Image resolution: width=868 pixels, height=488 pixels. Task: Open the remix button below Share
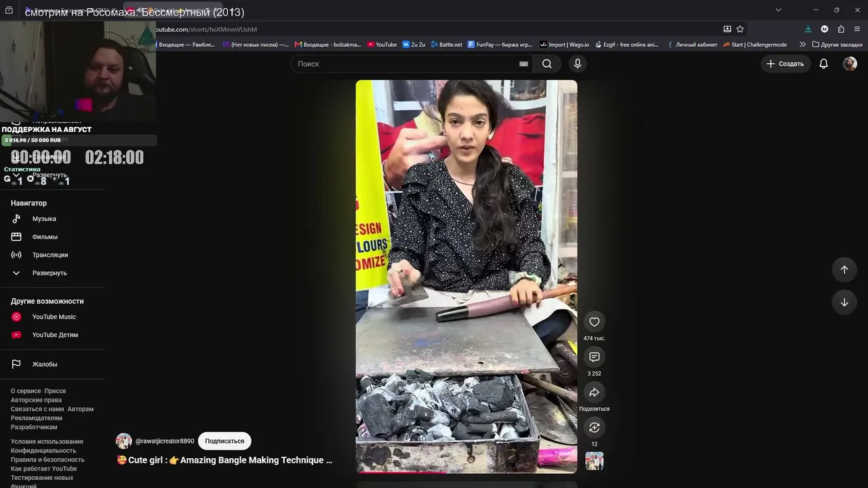tap(594, 428)
